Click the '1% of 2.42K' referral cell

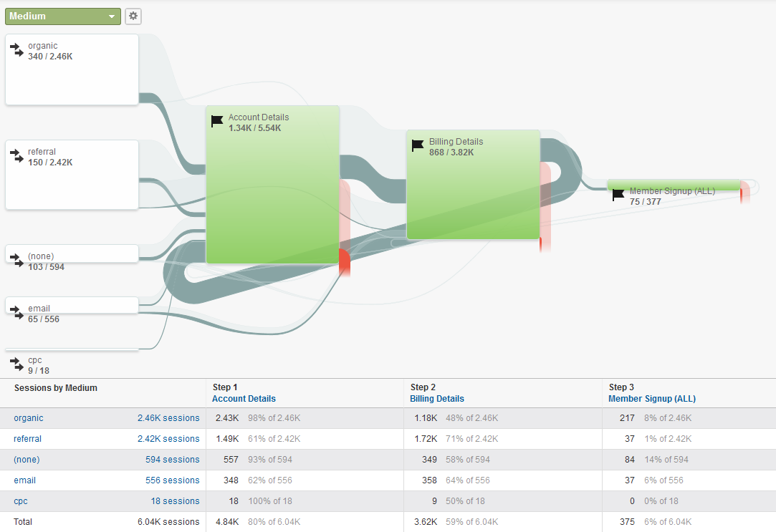668,439
